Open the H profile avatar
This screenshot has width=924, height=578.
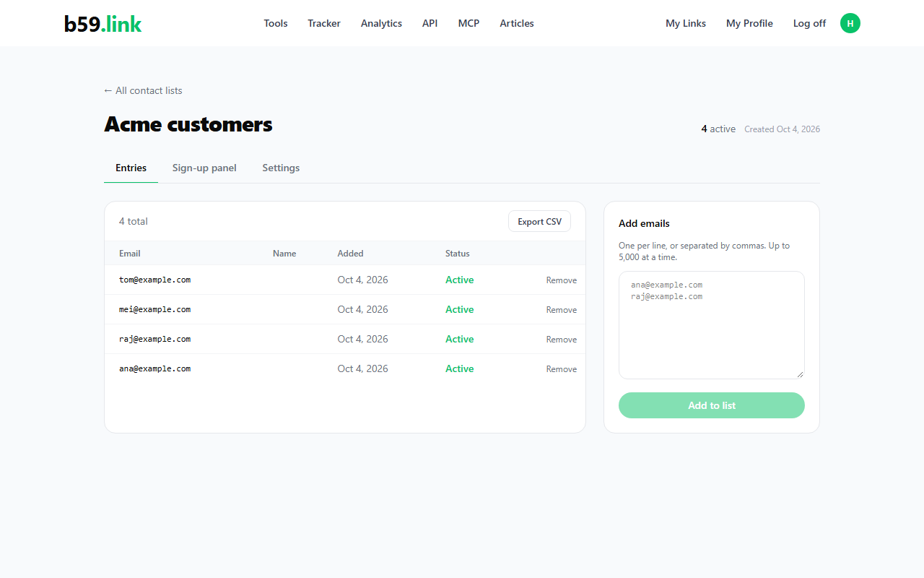850,23
